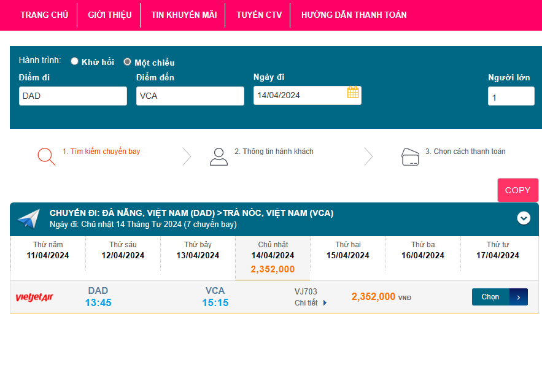Open the Người lớn passenger count field

(x=511, y=96)
